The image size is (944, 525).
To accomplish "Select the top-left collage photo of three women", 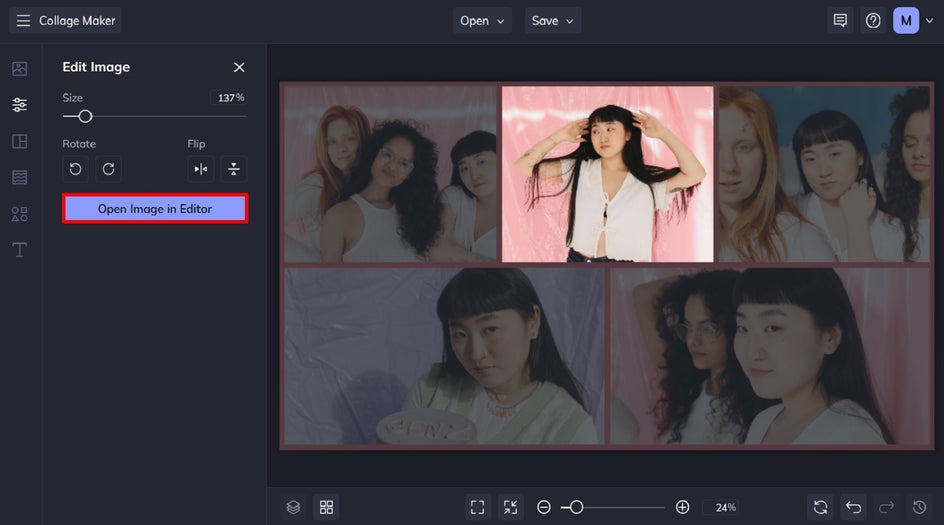I will [x=390, y=174].
